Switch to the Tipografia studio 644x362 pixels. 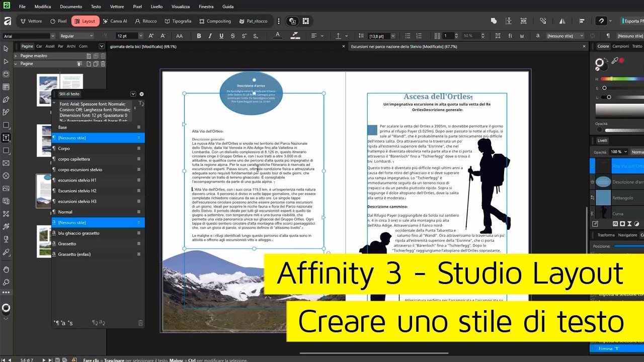click(178, 21)
